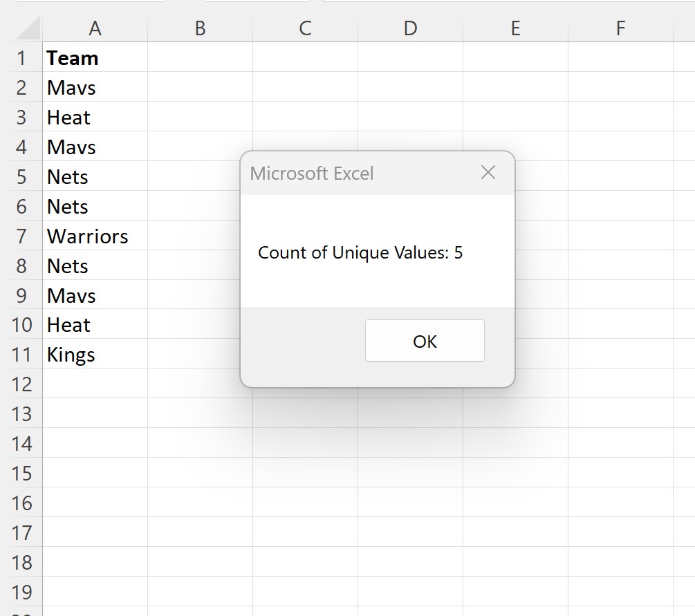Viewport: 695px width, 616px height.
Task: Select row header 19
Action: 22,592
